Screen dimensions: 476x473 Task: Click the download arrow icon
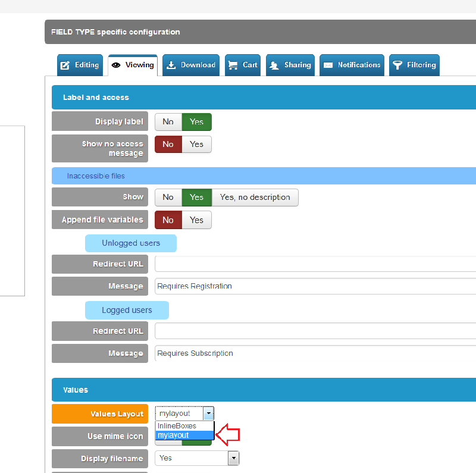[171, 65]
